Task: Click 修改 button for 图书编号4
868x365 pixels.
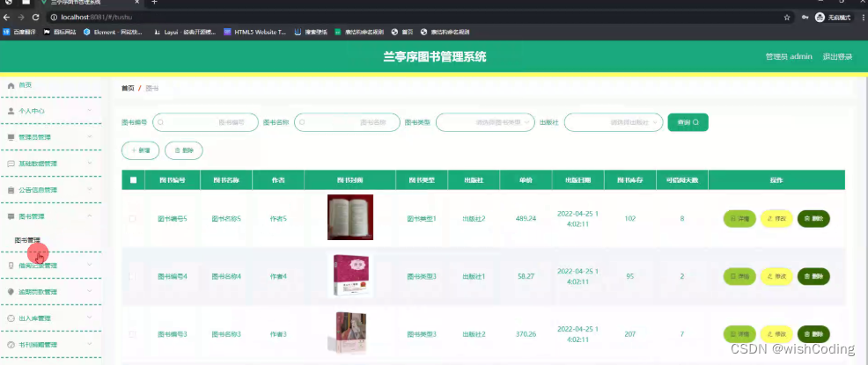Action: [776, 276]
